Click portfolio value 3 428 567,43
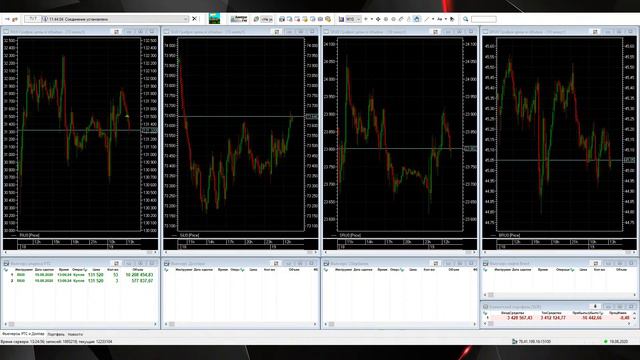 [x=520, y=318]
